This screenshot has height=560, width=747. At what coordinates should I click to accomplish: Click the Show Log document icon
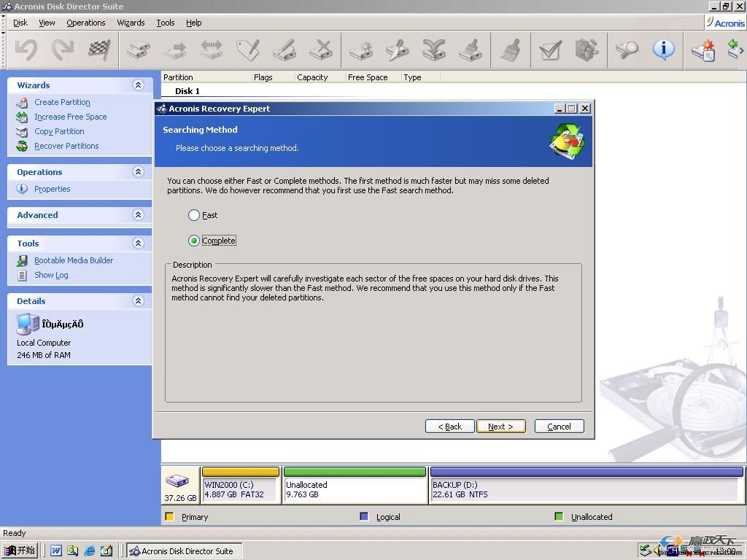[x=22, y=275]
